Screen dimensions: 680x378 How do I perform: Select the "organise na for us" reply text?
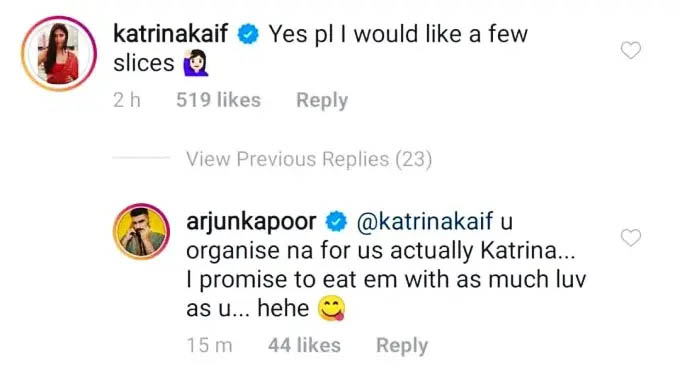click(287, 251)
